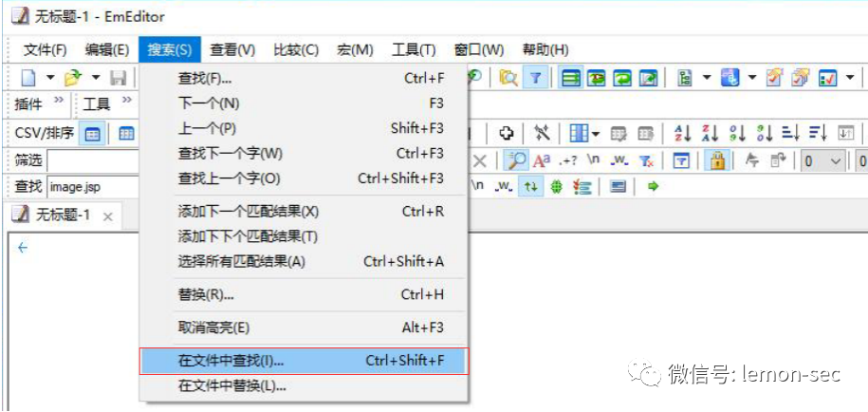This screenshot has height=412, width=868.
Task: Click the white plus cross icon in CSV toolbar
Action: 506,134
